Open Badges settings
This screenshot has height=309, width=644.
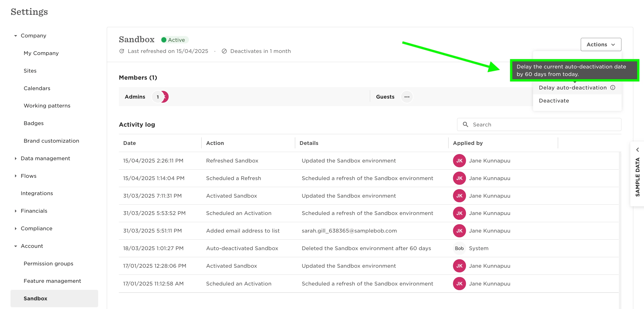point(34,123)
